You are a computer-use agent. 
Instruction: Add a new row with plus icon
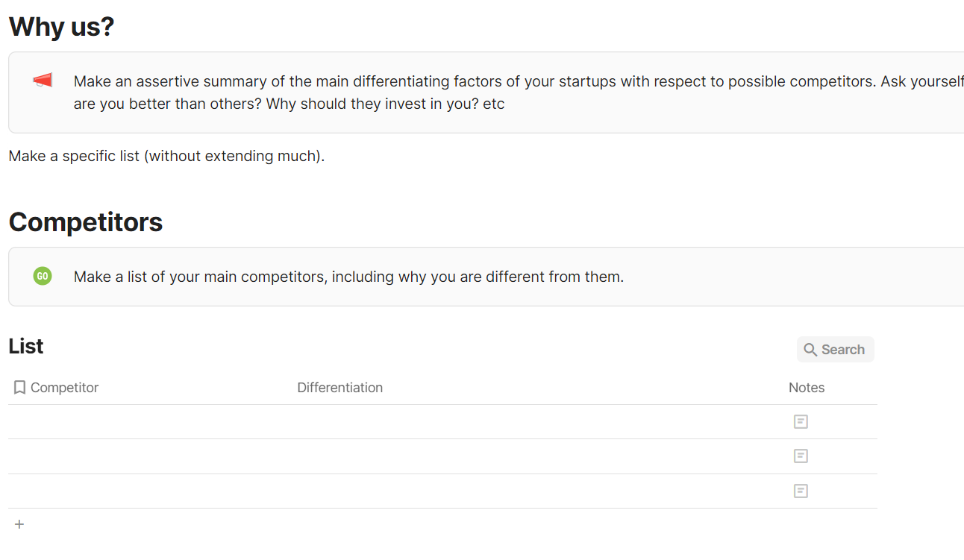tap(19, 524)
